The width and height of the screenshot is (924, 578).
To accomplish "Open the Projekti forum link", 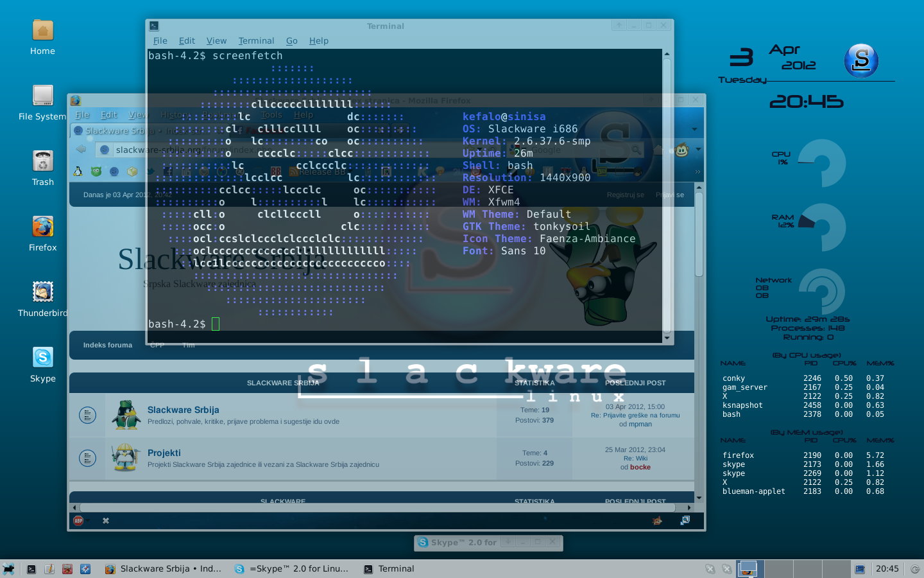I will tap(164, 453).
